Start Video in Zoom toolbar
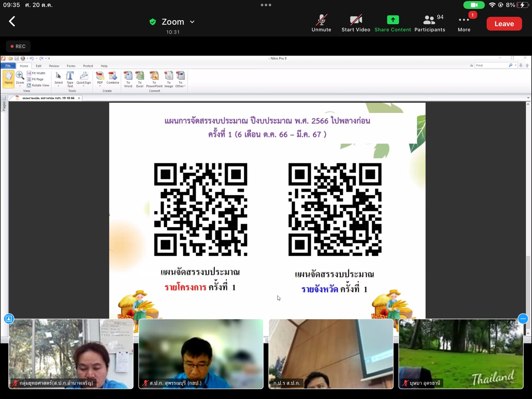Viewport: 532px width, 399px height. [356, 23]
